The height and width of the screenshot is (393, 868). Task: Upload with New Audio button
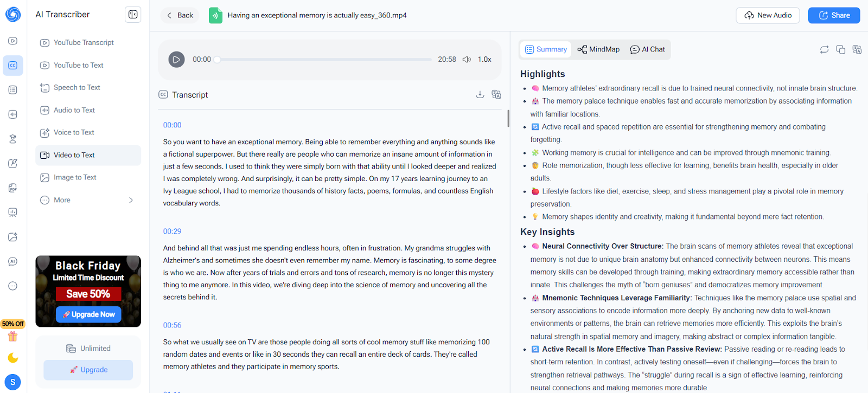768,15
